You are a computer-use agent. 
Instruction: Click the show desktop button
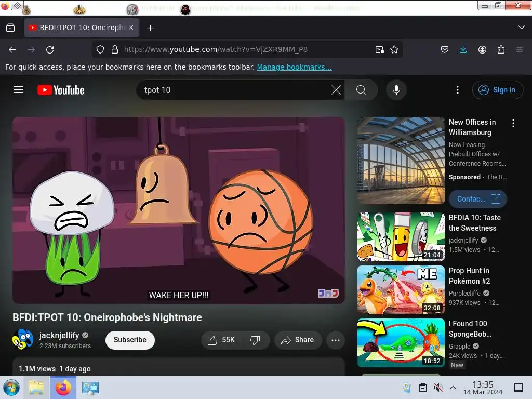(x=518, y=388)
